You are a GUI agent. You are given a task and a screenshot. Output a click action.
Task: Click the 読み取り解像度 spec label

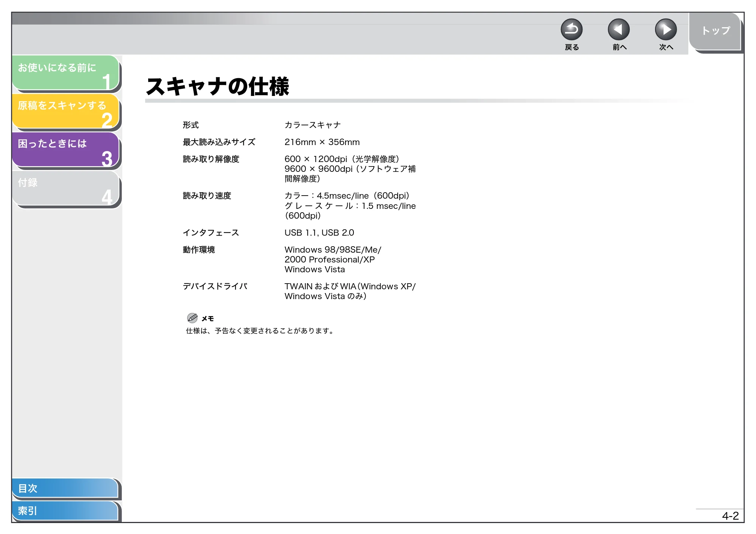point(211,159)
